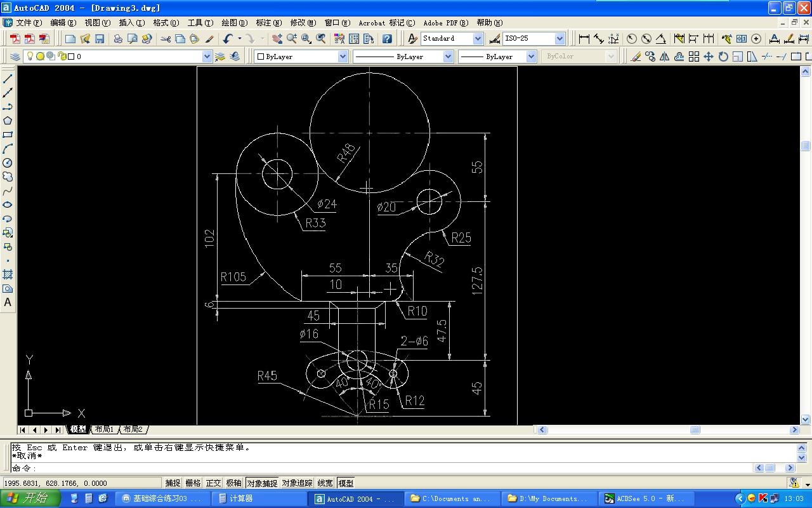Screen dimensions: 812x508
Task: Select the Rotate modify tool
Action: (723, 57)
